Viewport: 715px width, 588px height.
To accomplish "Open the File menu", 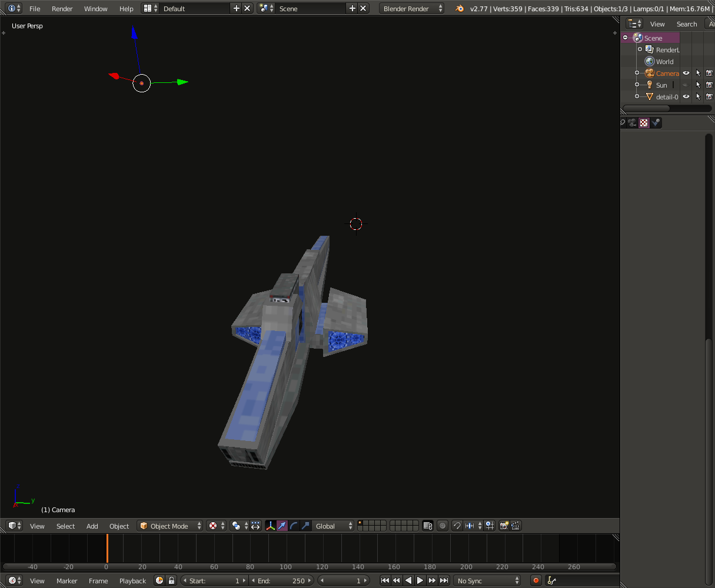I will [x=35, y=9].
